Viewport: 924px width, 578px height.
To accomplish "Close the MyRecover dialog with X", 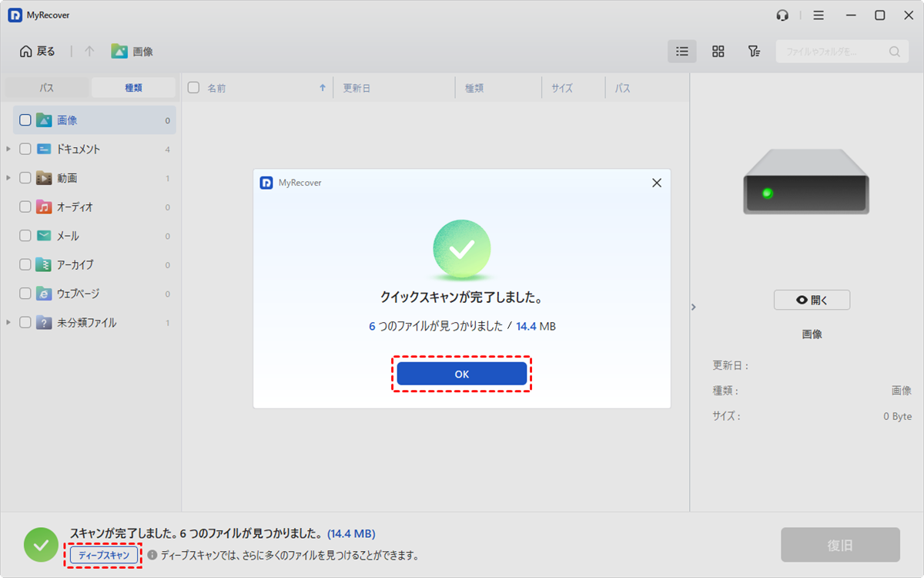I will tap(656, 183).
